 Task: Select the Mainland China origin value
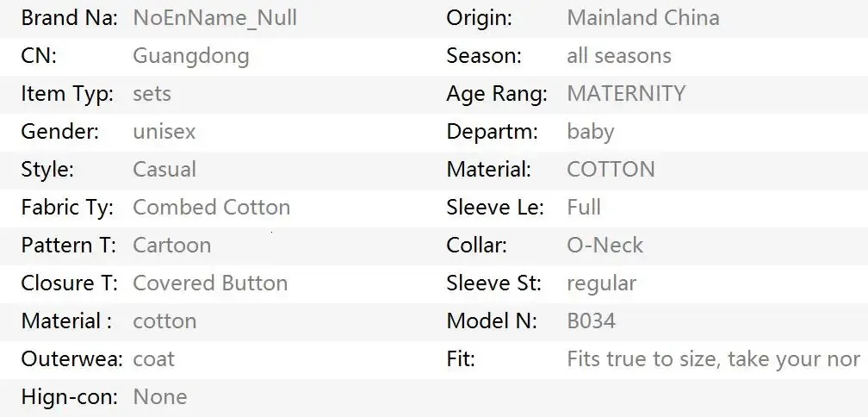(642, 18)
